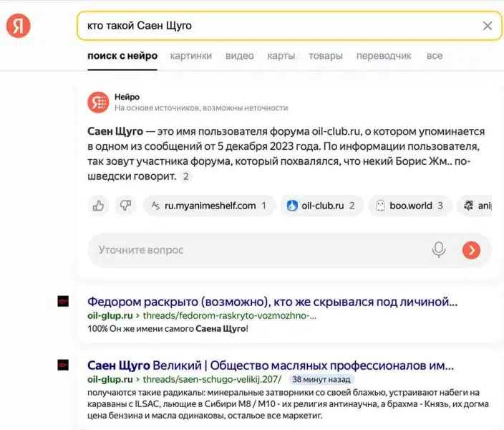Image resolution: width=504 pixels, height=430 pixels.
Task: Select the 'поиск с нейро' tab
Action: 122,56
